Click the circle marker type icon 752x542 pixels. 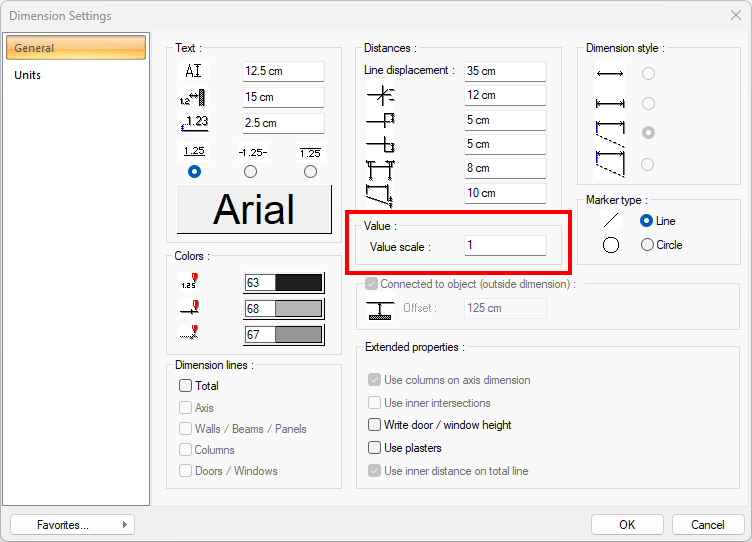[610, 245]
